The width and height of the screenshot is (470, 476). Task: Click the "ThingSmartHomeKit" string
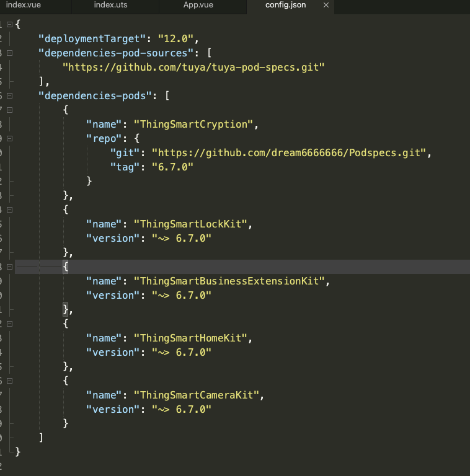click(x=190, y=338)
